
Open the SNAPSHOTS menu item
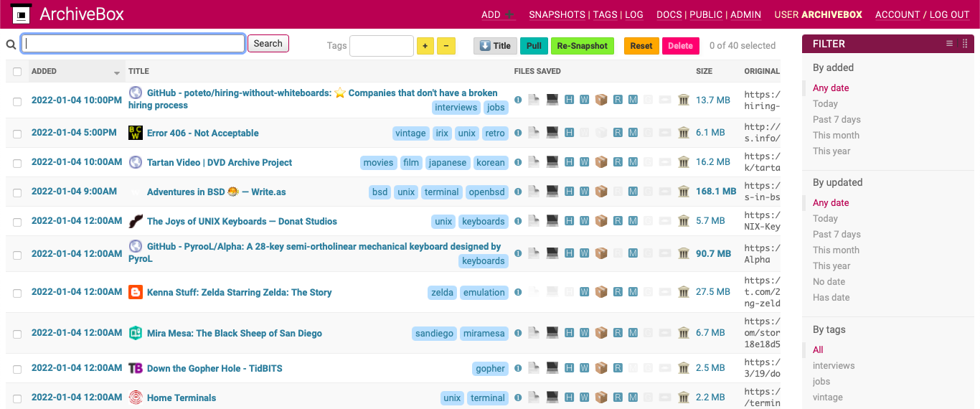pos(557,15)
